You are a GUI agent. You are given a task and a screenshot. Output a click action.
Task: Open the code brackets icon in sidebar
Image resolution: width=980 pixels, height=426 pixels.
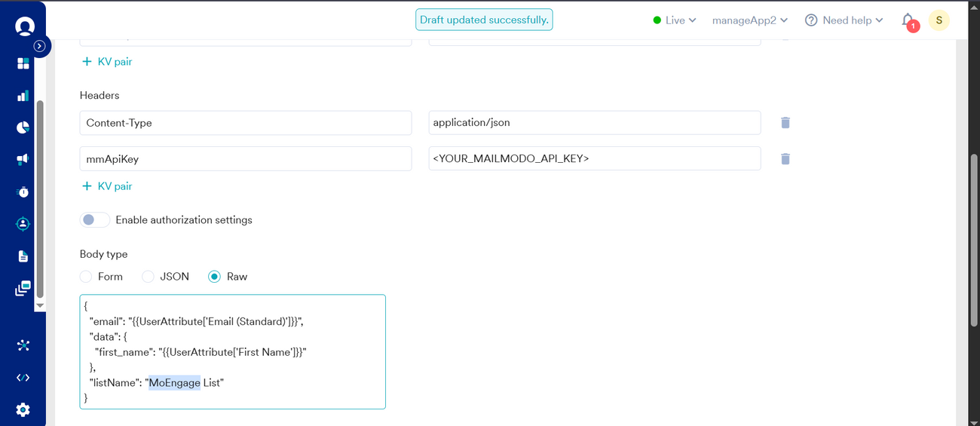[x=23, y=378]
